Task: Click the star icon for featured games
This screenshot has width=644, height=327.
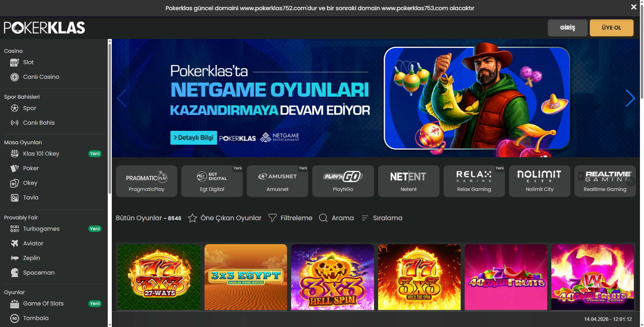Action: tap(192, 218)
